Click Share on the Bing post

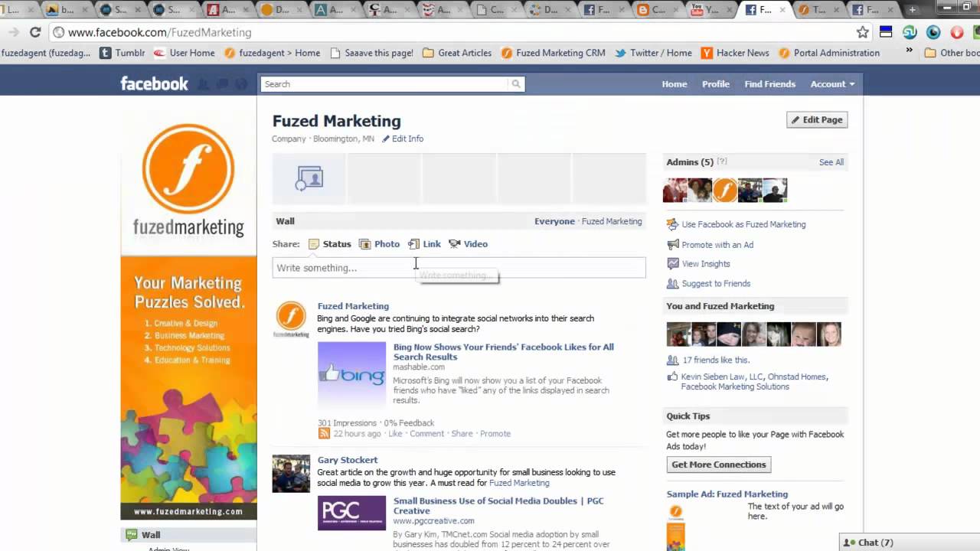tap(462, 434)
